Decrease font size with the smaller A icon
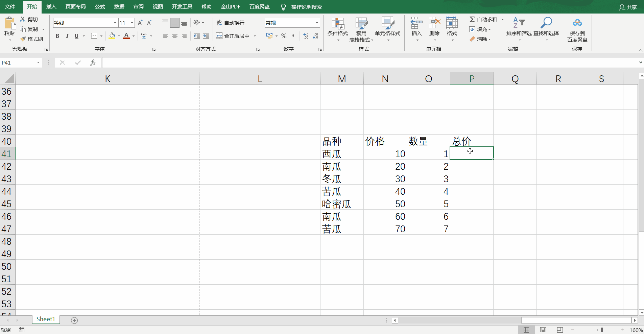The width and height of the screenshot is (644, 334). point(149,23)
